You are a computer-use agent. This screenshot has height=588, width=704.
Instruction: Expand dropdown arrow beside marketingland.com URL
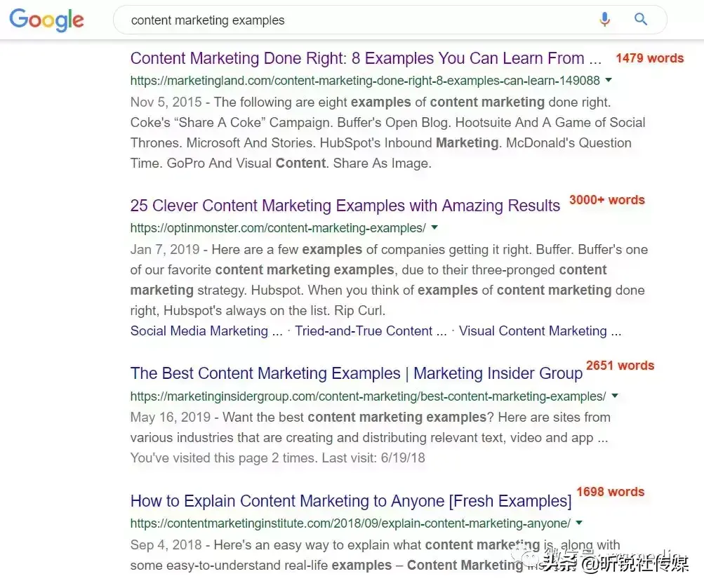point(609,81)
